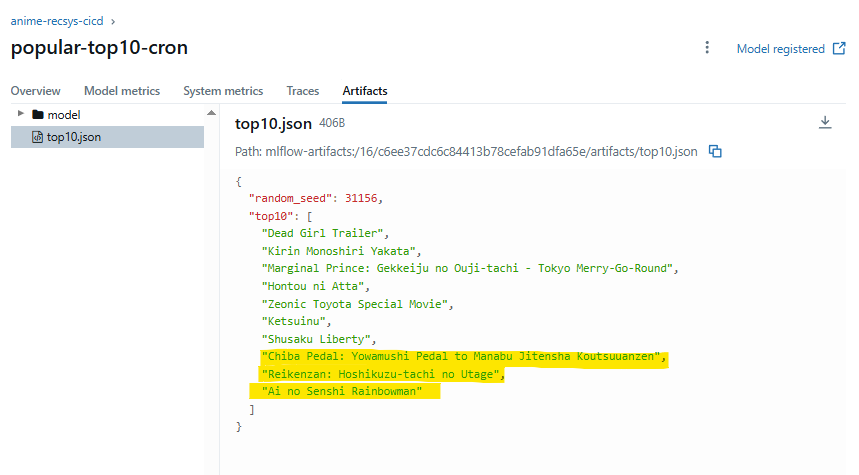859x475 pixels.
Task: Switch to the Overview tab
Action: coord(36,91)
